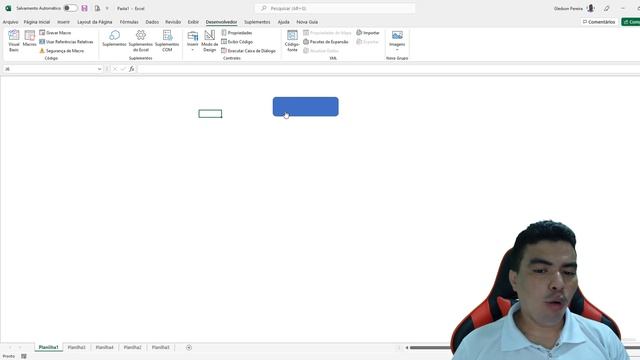Click Exibir Código
640x360 pixels.
pos(237,42)
